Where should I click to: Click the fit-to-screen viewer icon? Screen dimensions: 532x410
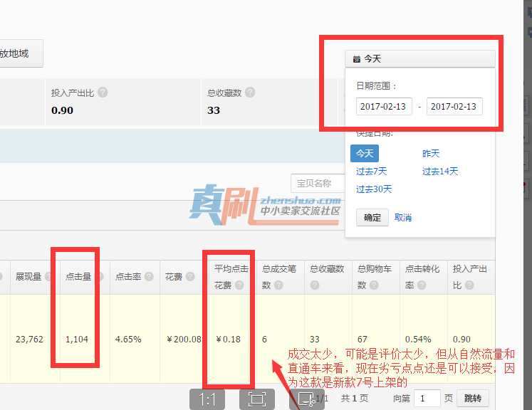pyautogui.click(x=257, y=399)
